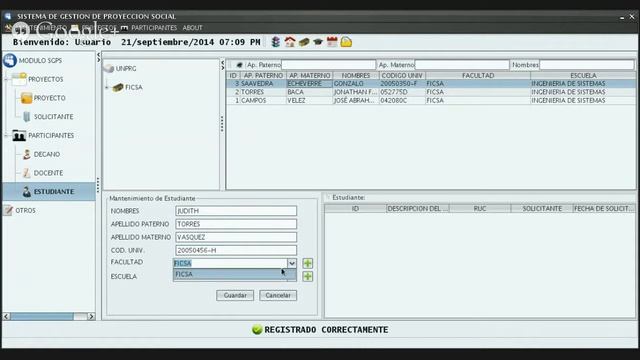
Task: Open the FACULTAD dropdown arrow
Action: click(x=291, y=263)
